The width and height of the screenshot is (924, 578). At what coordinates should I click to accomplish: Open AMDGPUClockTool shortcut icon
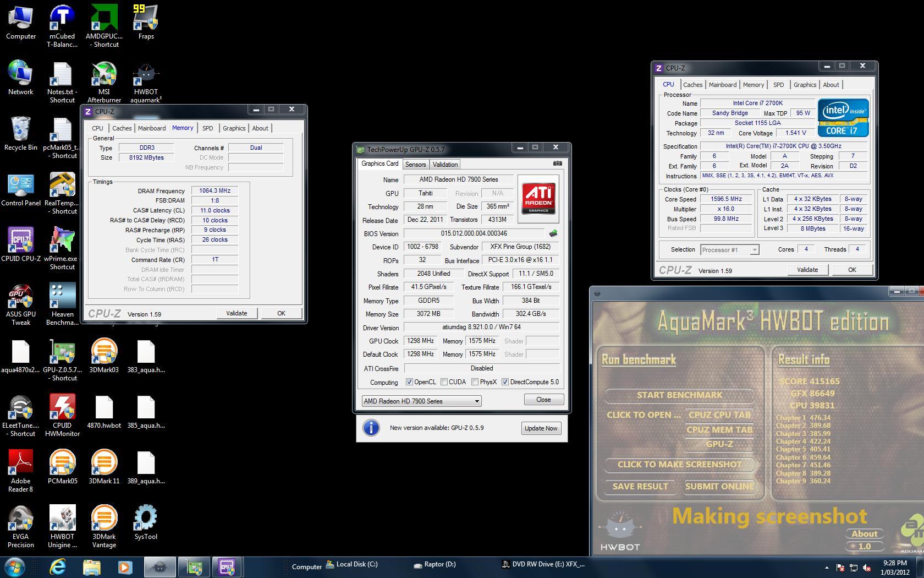tap(104, 26)
